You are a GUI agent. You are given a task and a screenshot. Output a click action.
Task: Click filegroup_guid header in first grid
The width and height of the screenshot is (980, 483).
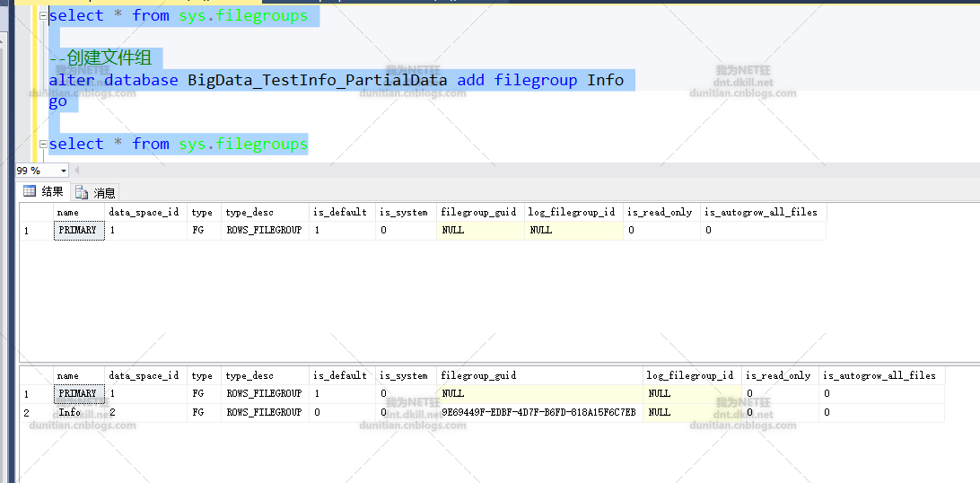click(480, 212)
